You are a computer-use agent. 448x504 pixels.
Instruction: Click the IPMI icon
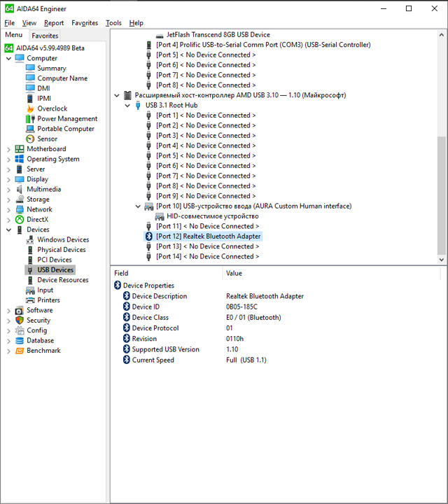(30, 99)
